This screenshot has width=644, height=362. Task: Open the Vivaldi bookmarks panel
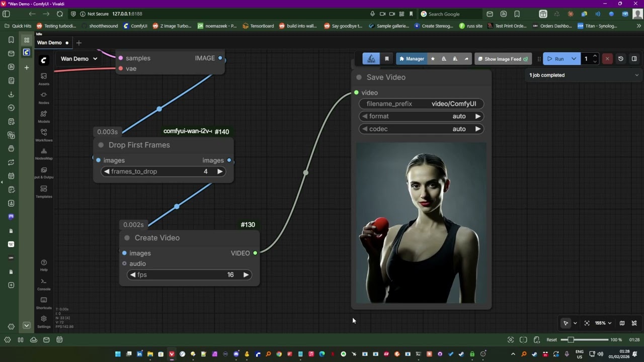pyautogui.click(x=11, y=40)
